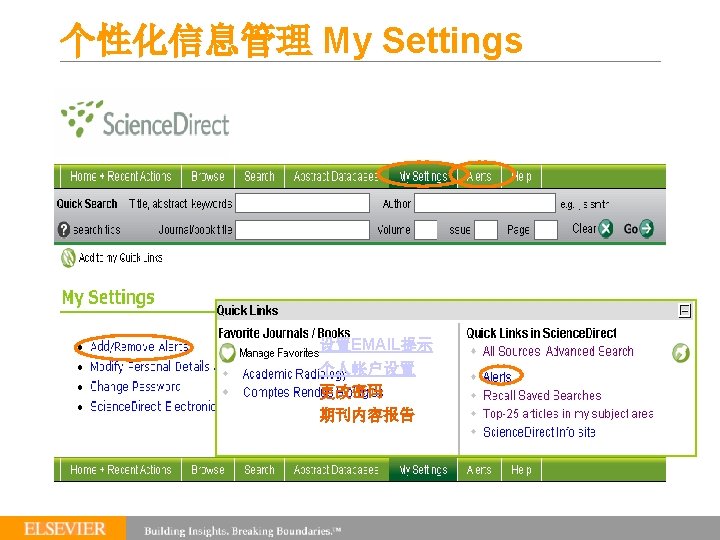
Task: Open Home + Recent Actions in top navigation bar
Action: pyautogui.click(x=121, y=176)
